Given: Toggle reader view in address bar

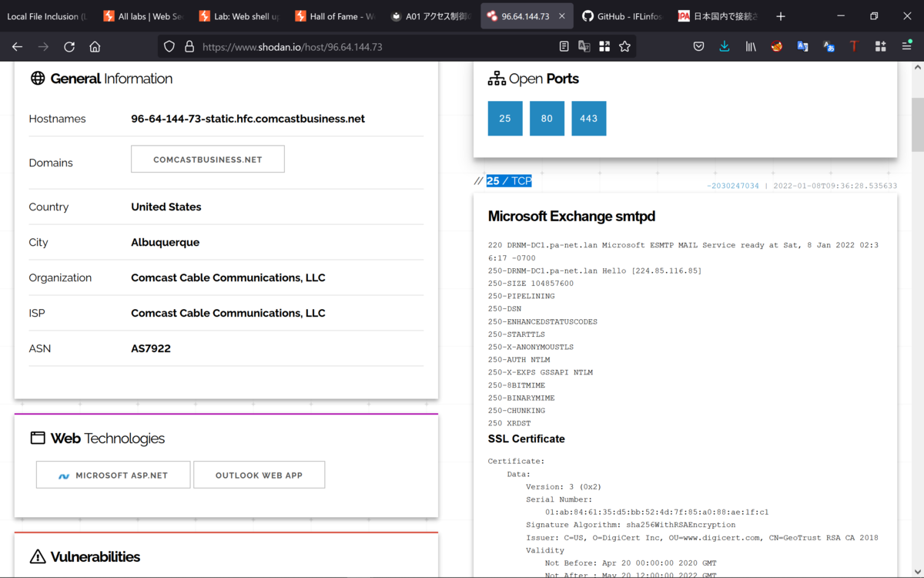Looking at the screenshot, I should tap(564, 47).
